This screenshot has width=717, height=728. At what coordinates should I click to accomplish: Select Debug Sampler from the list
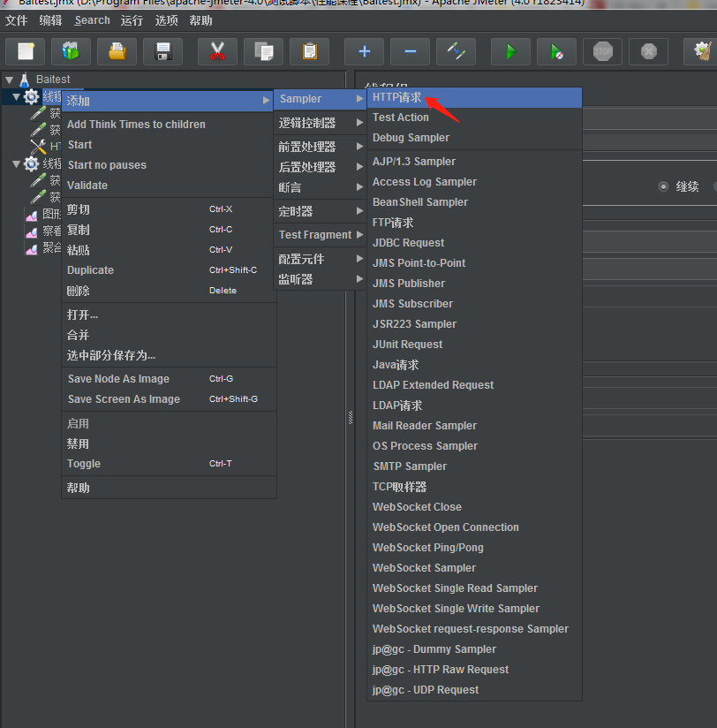coord(474,138)
